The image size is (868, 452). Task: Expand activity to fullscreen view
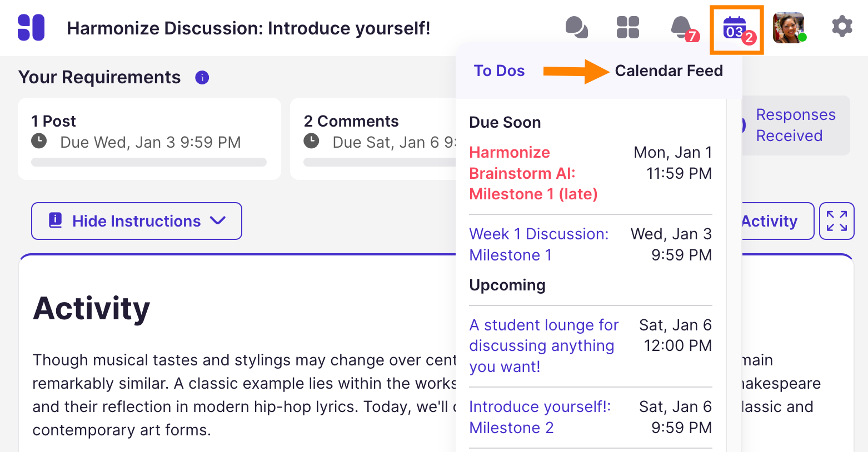(x=836, y=220)
